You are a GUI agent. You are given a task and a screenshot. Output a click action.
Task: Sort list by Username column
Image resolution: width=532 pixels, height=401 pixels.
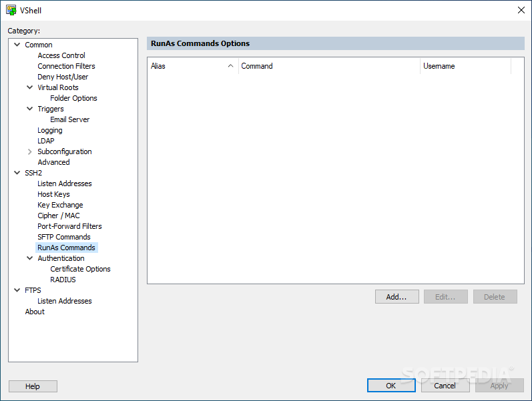pos(465,66)
